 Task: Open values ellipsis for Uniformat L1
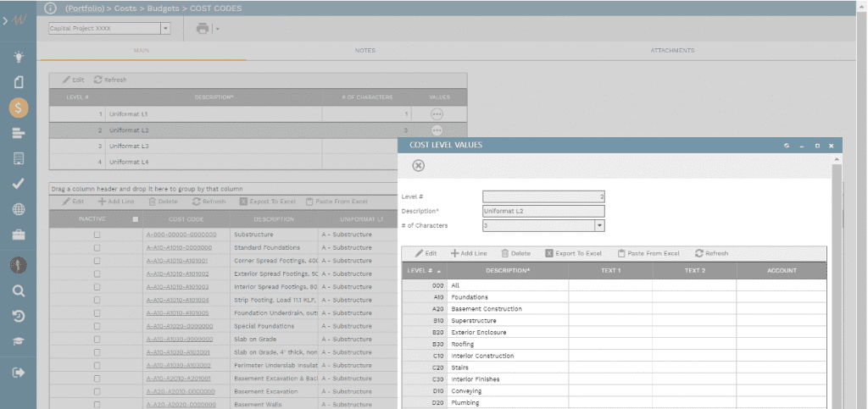[x=437, y=113]
